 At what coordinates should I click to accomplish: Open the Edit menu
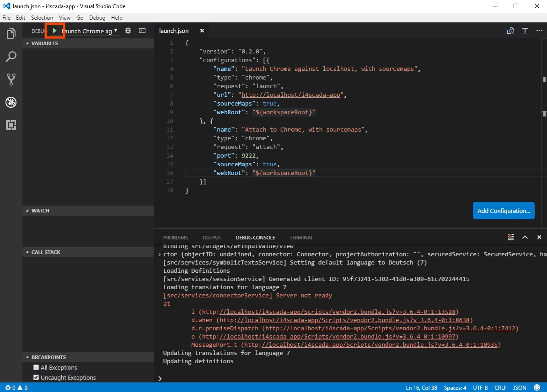coord(21,18)
